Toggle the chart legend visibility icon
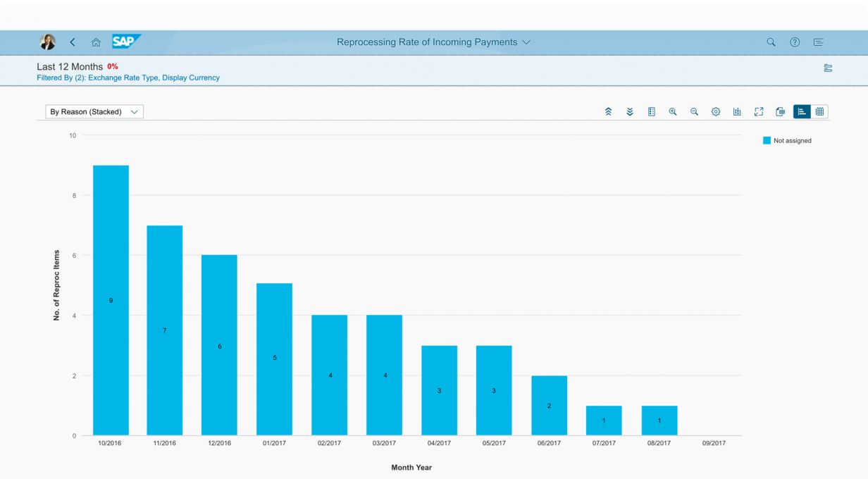Viewport: 868px width, 479px height. pyautogui.click(x=652, y=112)
